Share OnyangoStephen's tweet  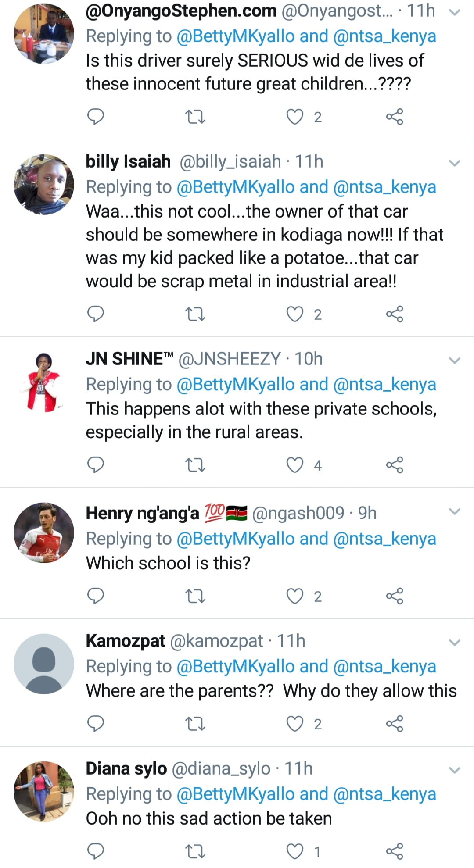[394, 117]
